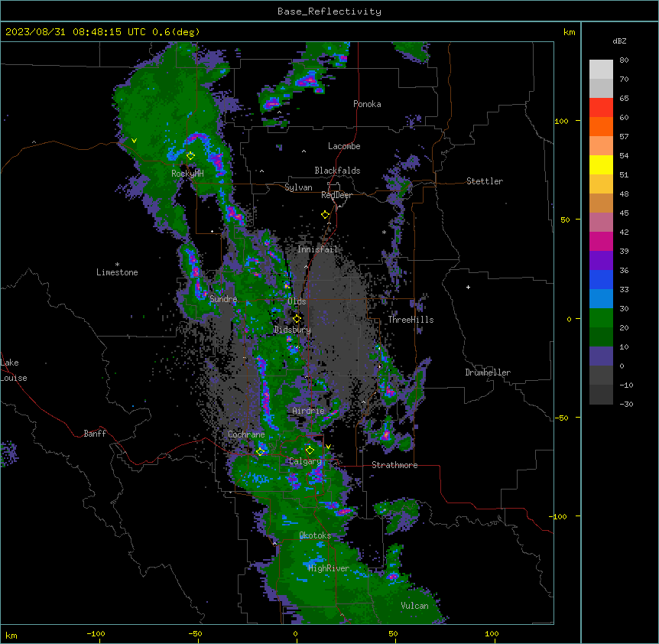The image size is (659, 644).
Task: Click the asterisk marker east of Innisfail
Action: coord(384,233)
